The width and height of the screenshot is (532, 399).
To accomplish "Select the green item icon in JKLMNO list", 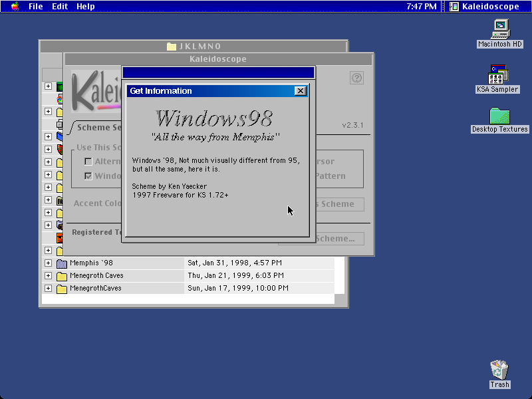I will pyautogui.click(x=60, y=86).
